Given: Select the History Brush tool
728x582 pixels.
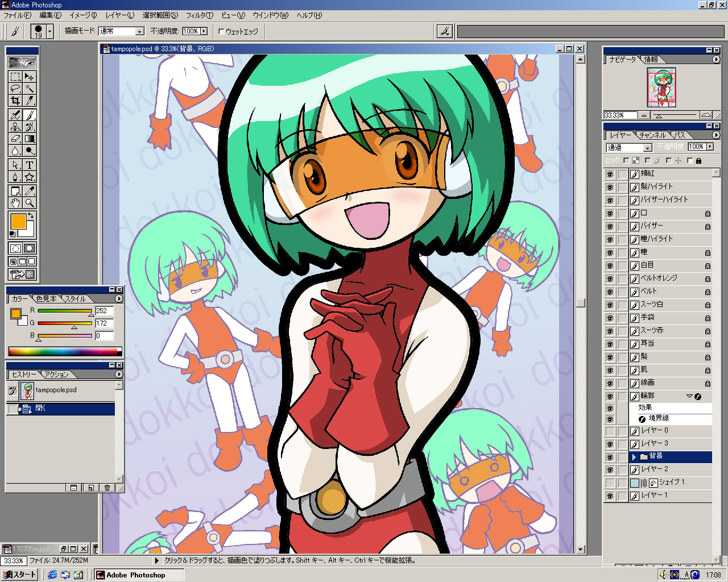Looking at the screenshot, I should [x=30, y=127].
